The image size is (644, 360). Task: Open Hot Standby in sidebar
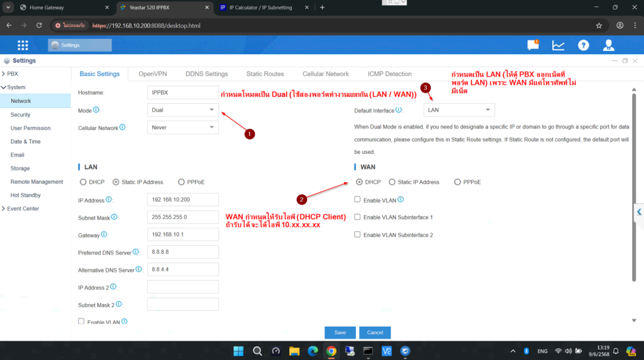click(x=25, y=195)
